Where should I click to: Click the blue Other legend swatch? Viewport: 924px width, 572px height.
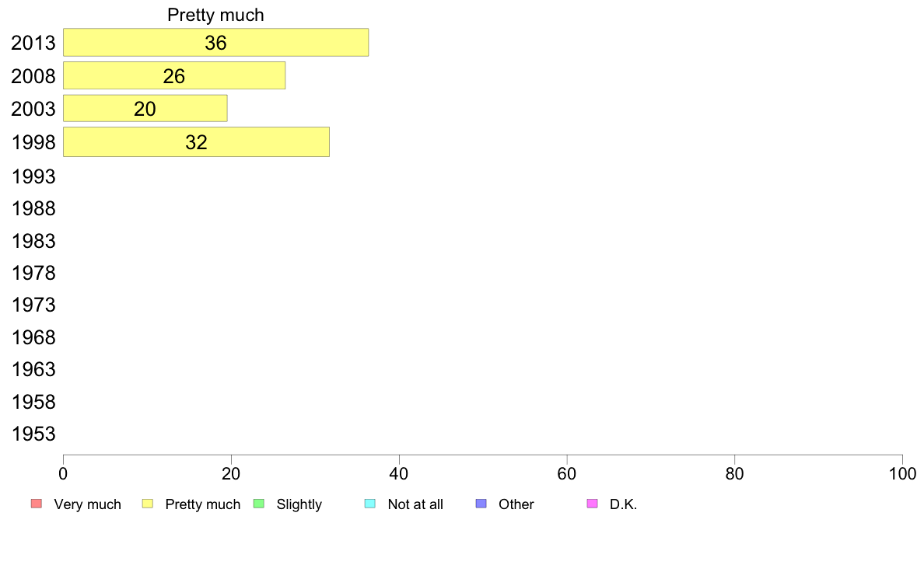[x=481, y=504]
